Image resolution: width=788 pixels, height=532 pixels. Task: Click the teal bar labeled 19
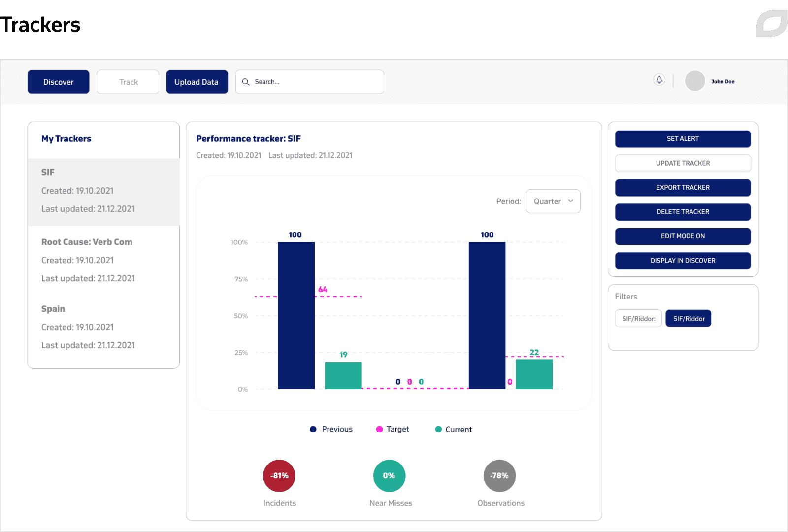[x=343, y=375]
